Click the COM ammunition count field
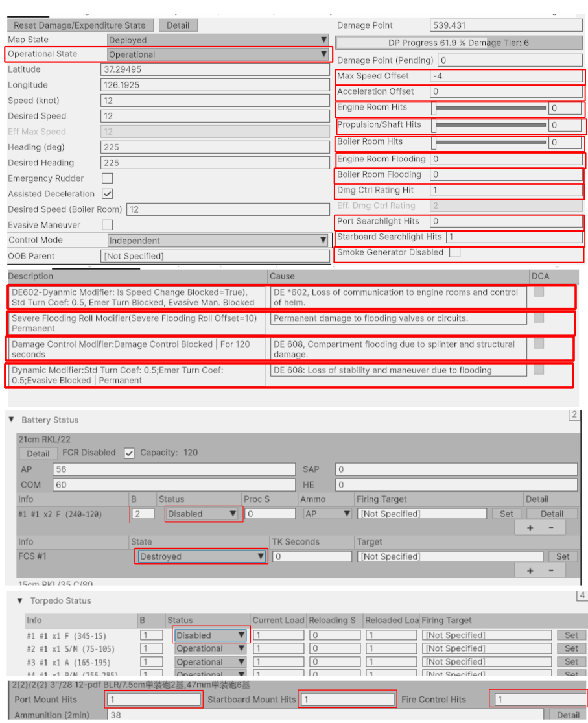 click(174, 484)
